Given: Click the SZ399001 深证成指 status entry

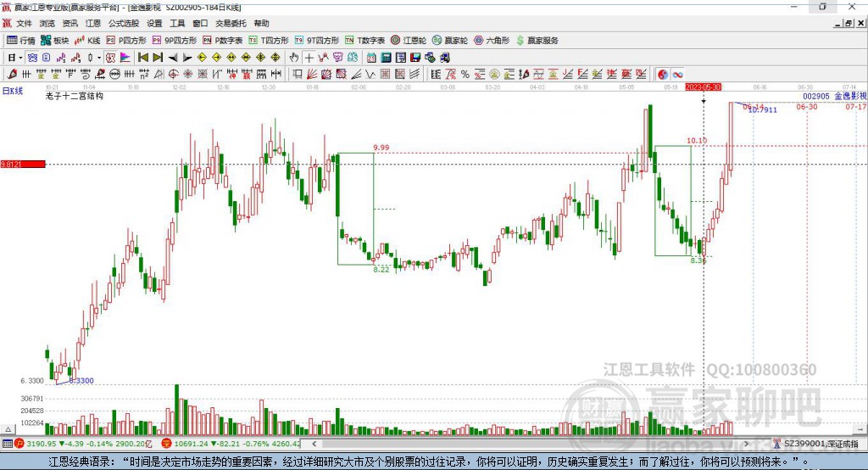Looking at the screenshot, I should (x=816, y=444).
